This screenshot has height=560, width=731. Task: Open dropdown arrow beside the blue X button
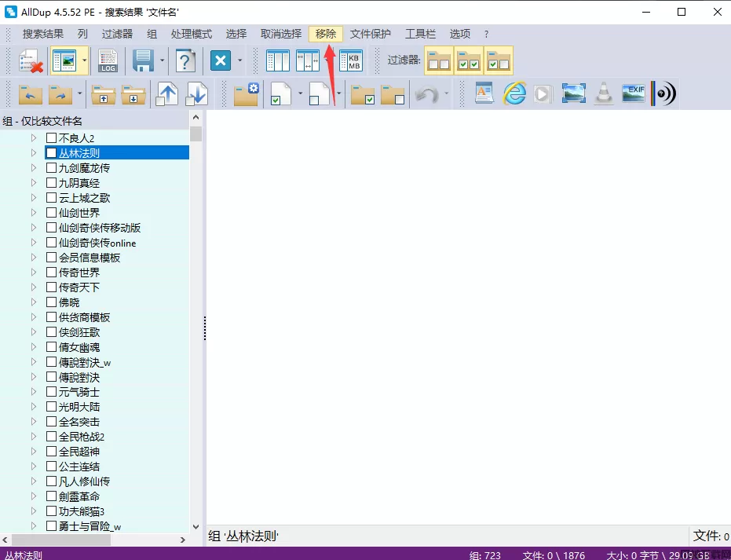pos(240,60)
